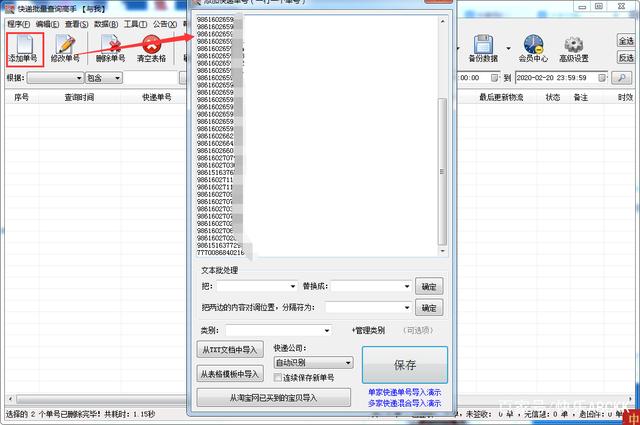Enable 连续保存新单号 checkbox
Screen dimensions: 640x425
(x=278, y=377)
